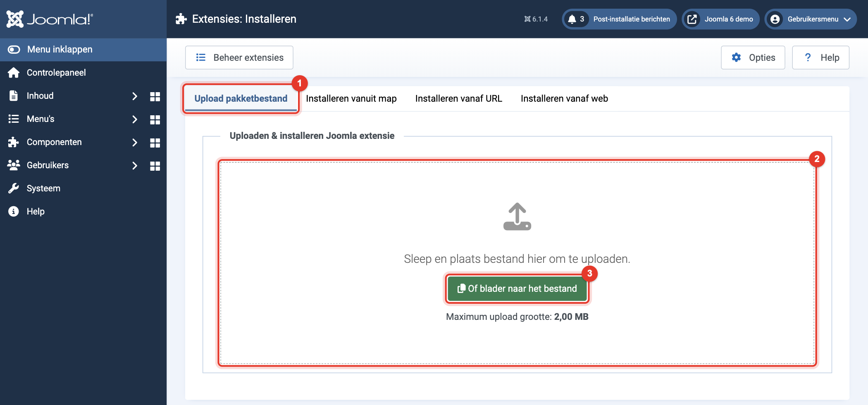This screenshot has width=868, height=405.
Task: Click the Extensies: Installeren page title
Action: pos(244,19)
